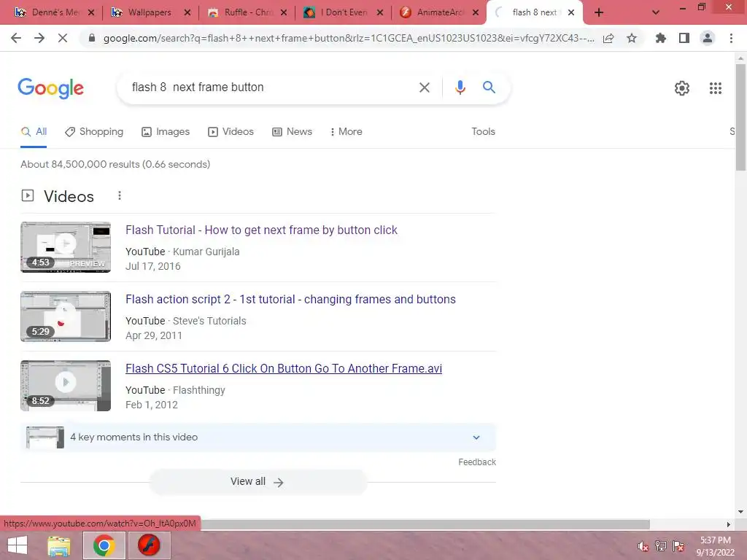Open the 4:53 video thumbnail

pyautogui.click(x=66, y=247)
